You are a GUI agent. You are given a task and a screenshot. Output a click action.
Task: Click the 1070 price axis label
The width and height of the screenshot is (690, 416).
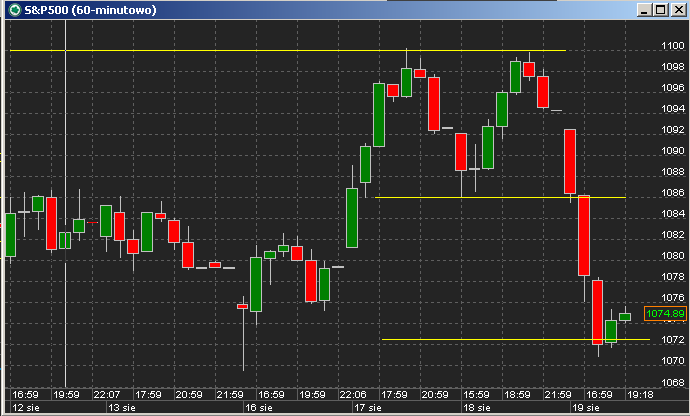tap(673, 361)
